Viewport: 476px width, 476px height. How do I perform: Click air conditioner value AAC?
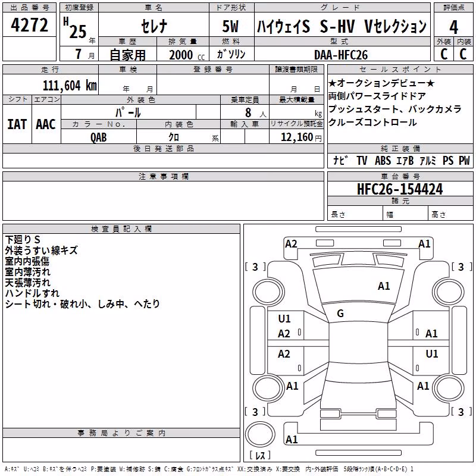(x=46, y=124)
